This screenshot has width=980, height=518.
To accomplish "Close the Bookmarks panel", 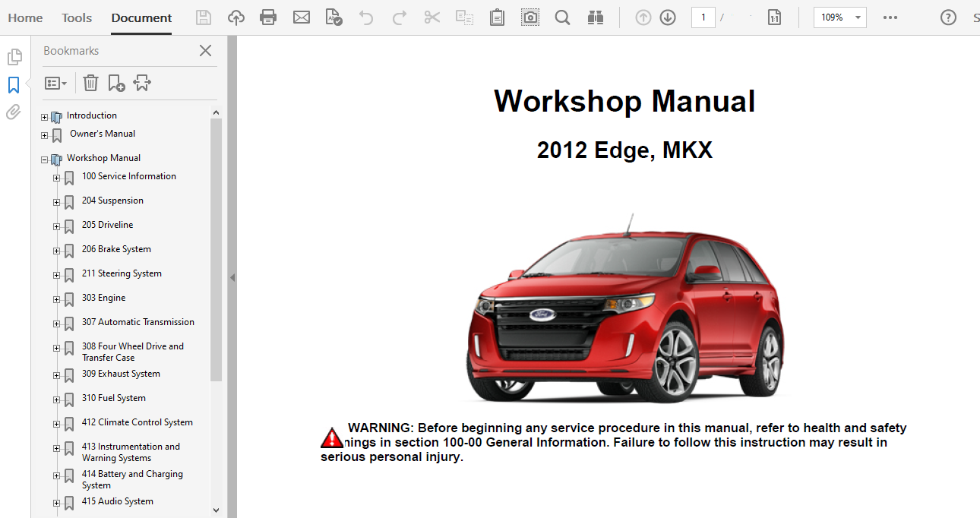I will 205,51.
